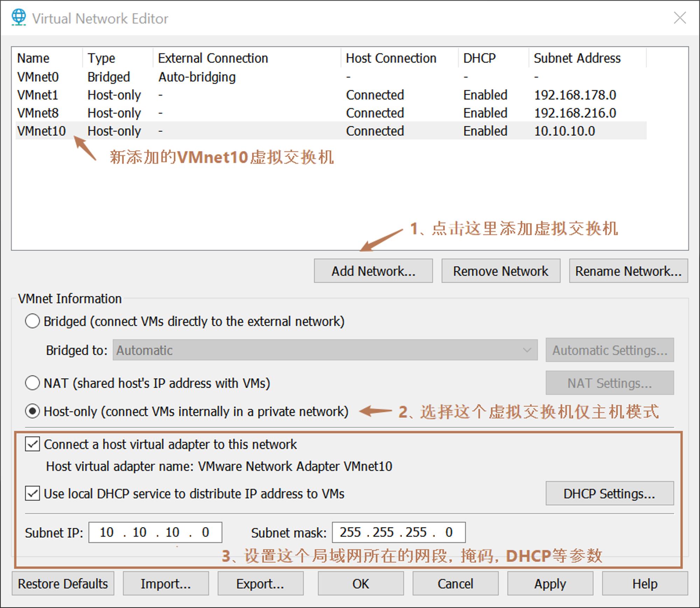Click the Export button
This screenshot has width=700, height=608.
(260, 583)
